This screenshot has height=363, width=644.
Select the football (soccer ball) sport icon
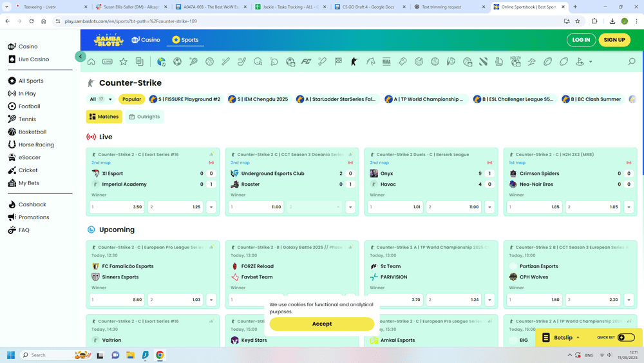178,62
